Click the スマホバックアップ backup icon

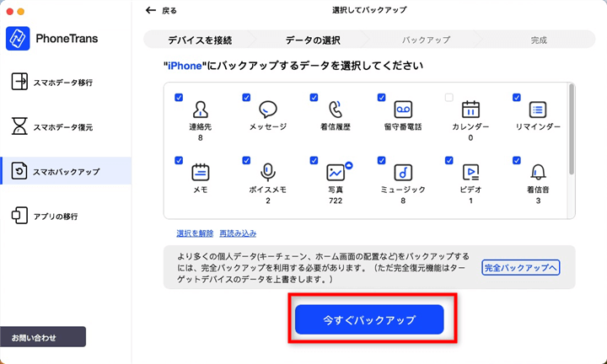(x=19, y=171)
